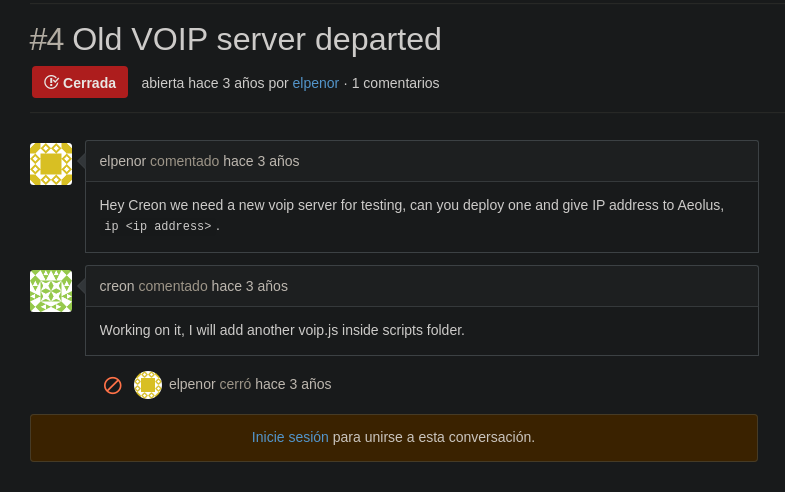Open elpenor's profile from issue header

point(315,83)
